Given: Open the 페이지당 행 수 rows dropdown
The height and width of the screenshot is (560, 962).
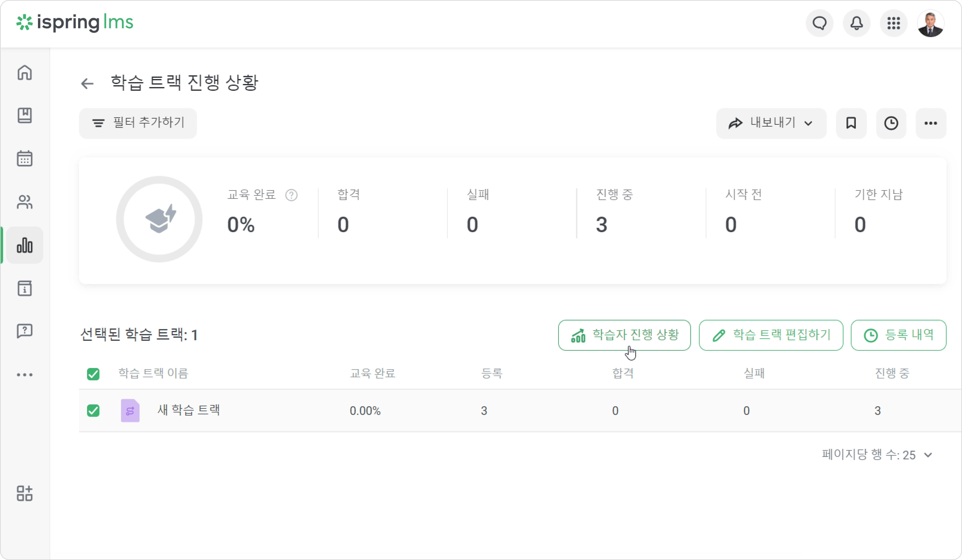Looking at the screenshot, I should [x=877, y=455].
